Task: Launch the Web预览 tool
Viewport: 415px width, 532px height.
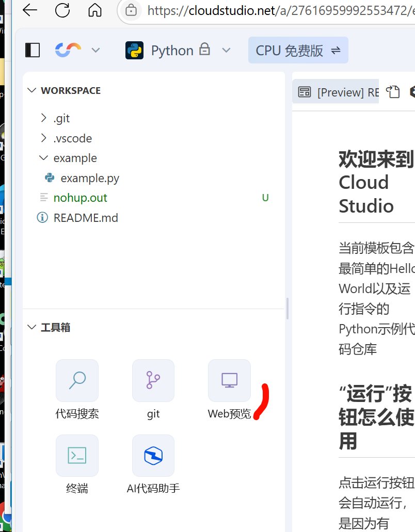Action: (x=229, y=381)
